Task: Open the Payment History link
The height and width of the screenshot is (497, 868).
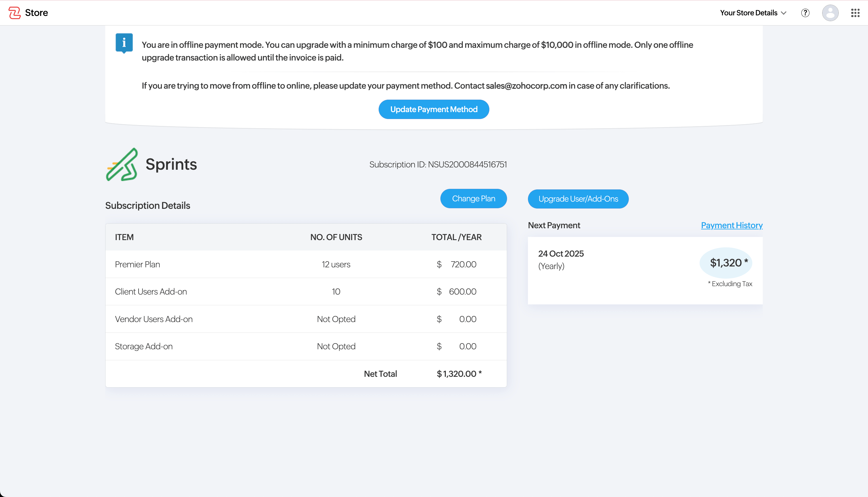Action: [x=731, y=225]
